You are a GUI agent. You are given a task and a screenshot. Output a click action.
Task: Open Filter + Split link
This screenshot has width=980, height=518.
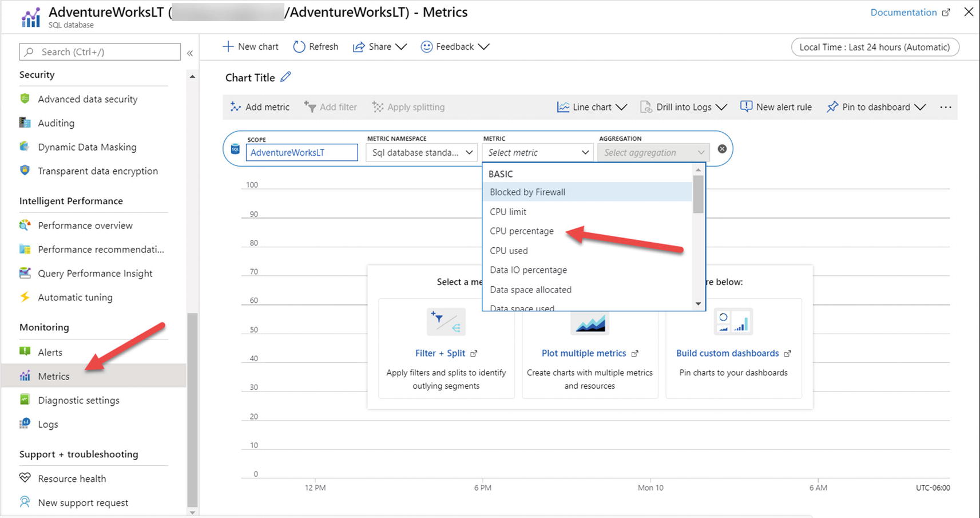[446, 353]
